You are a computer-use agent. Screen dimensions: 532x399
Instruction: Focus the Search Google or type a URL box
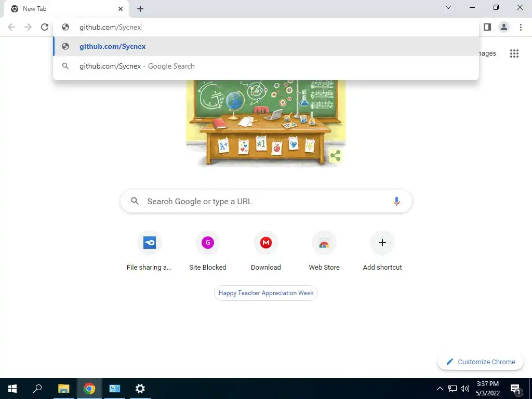(x=266, y=201)
